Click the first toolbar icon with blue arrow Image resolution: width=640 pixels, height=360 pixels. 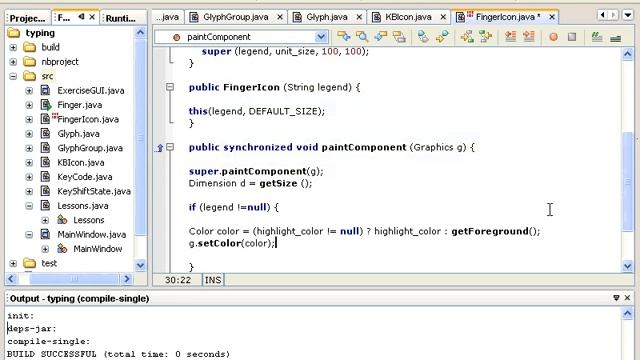click(x=344, y=37)
